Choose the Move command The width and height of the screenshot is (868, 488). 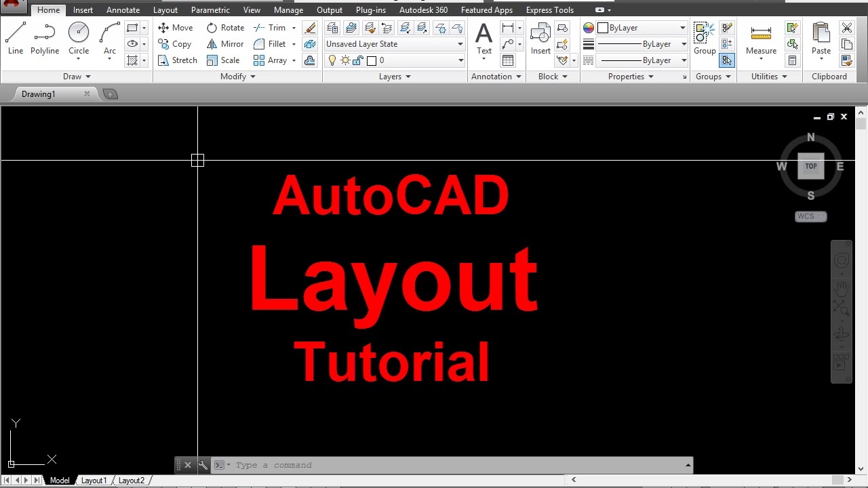coord(176,28)
